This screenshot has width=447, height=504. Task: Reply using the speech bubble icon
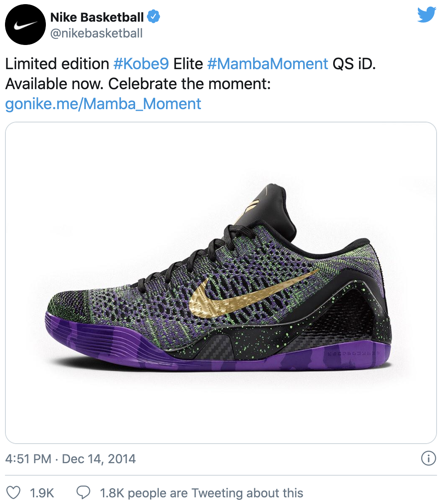tap(83, 493)
